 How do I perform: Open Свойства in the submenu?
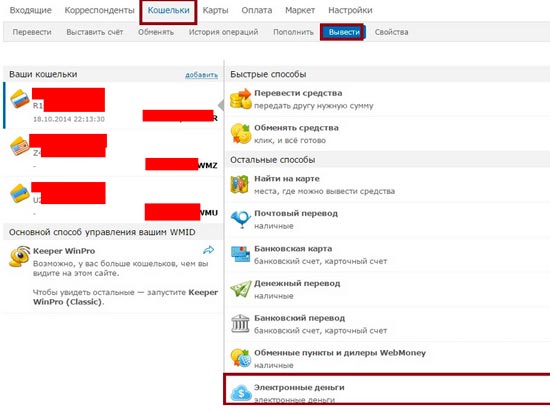coord(391,32)
